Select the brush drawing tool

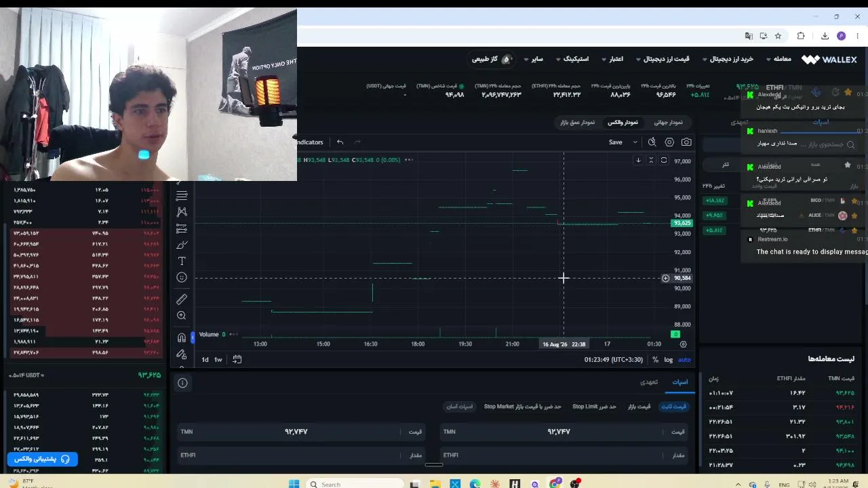click(x=182, y=245)
